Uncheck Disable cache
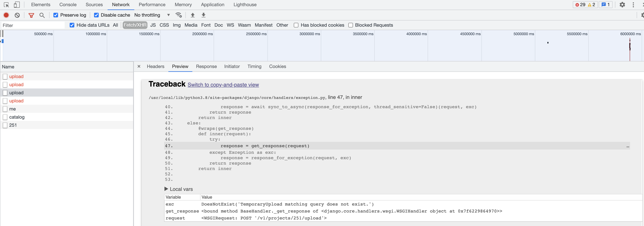644x226 pixels. 96,15
